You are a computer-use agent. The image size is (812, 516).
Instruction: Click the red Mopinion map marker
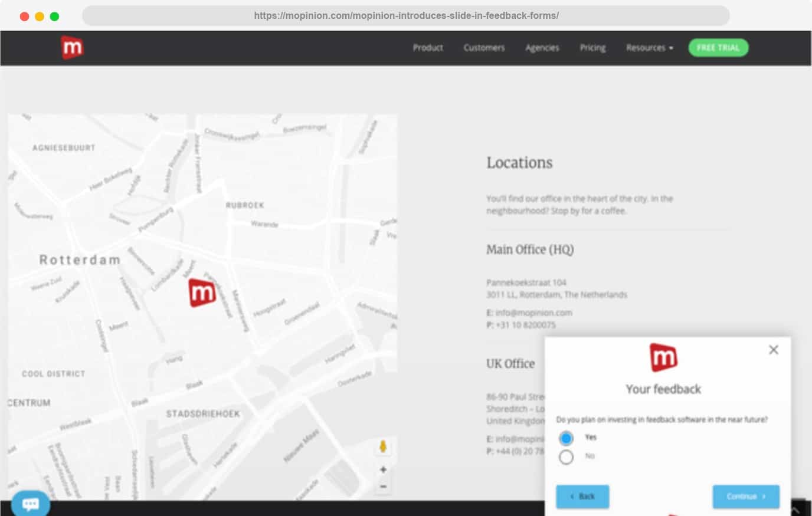coord(202,292)
